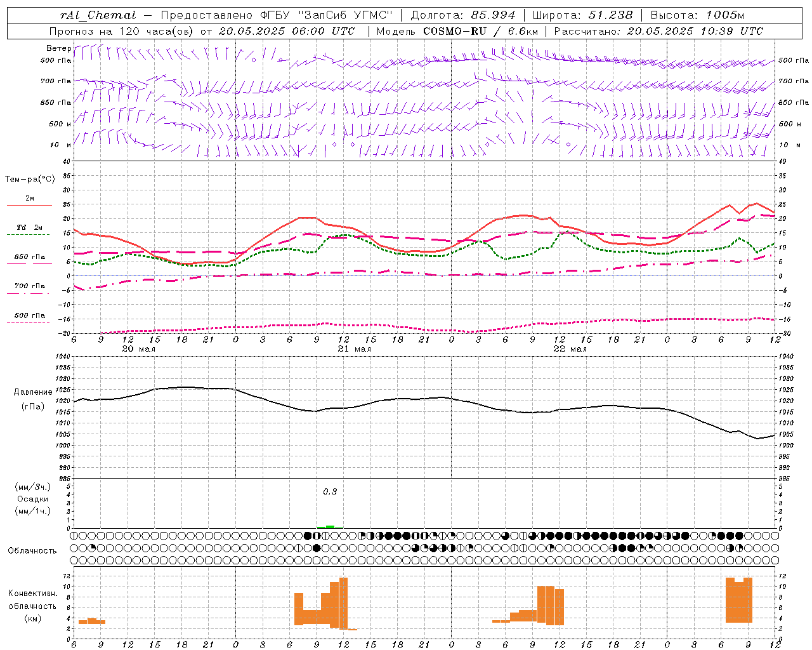Click the Высота: 1005м header field

(697, 15)
